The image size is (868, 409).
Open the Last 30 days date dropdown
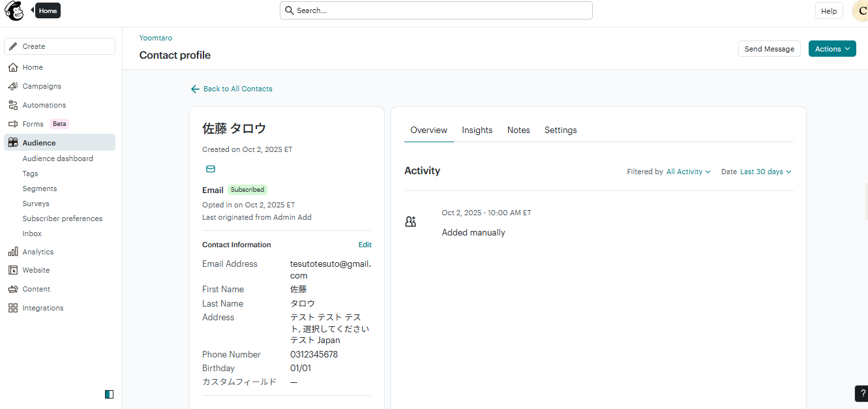pos(766,172)
